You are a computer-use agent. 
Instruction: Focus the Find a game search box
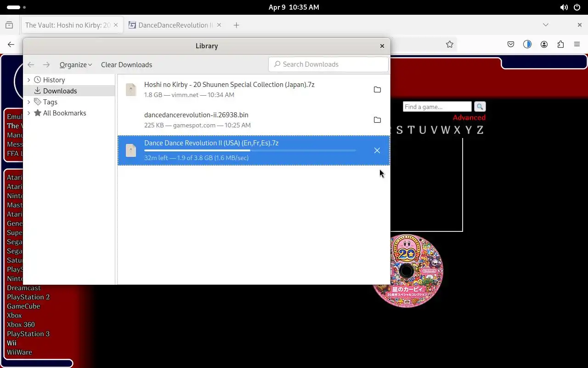437,107
